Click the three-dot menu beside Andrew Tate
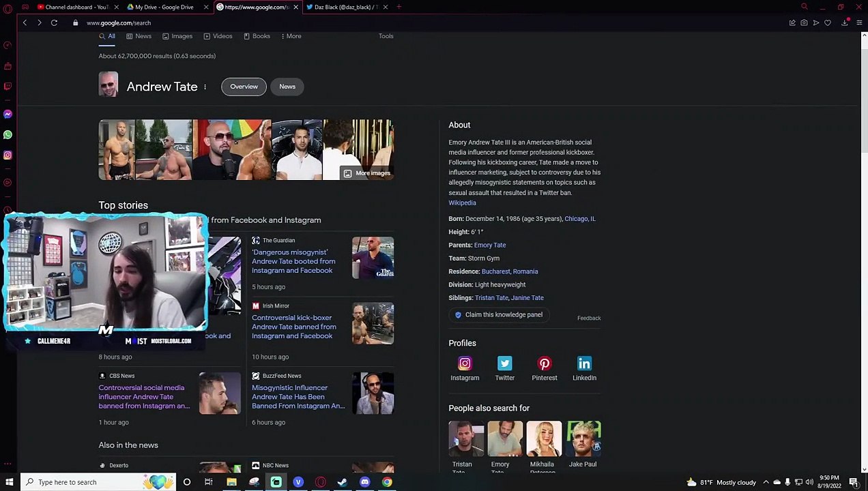 (x=205, y=87)
